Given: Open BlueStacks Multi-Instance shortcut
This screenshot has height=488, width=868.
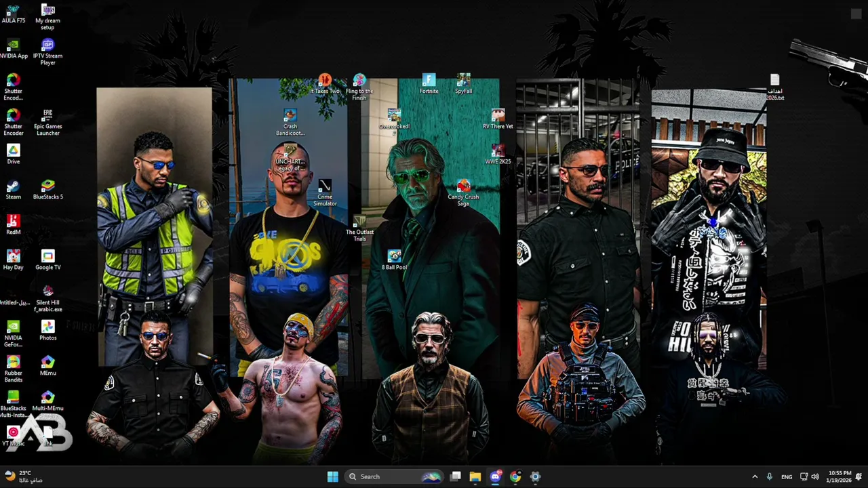Looking at the screenshot, I should (x=13, y=404).
